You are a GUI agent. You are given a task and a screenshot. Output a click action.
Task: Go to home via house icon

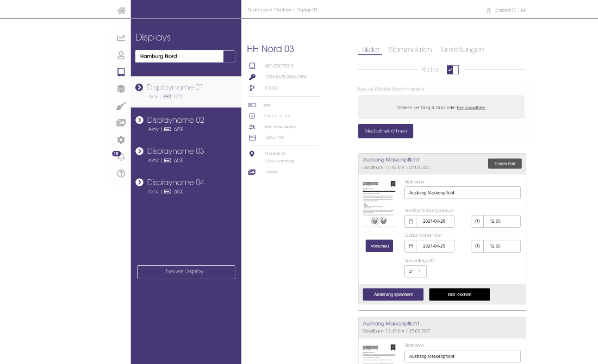(121, 10)
